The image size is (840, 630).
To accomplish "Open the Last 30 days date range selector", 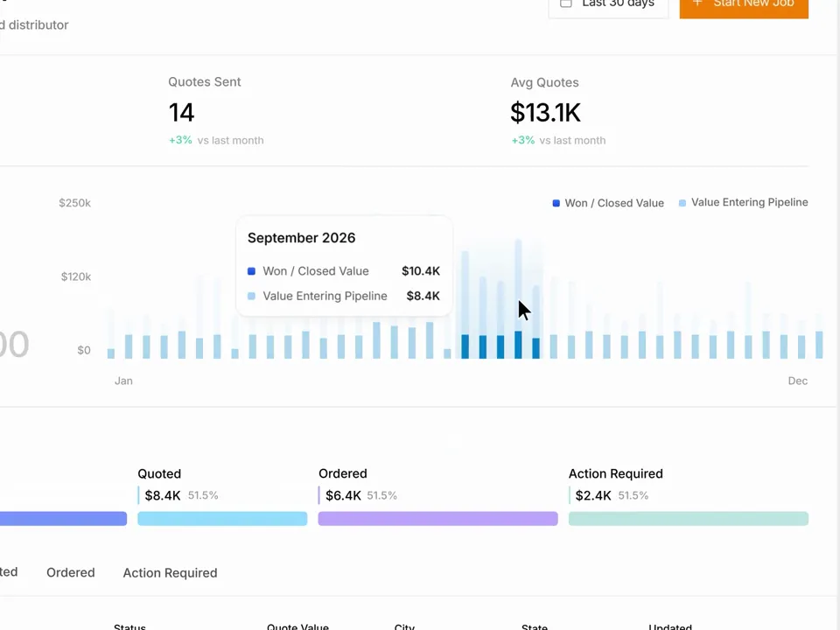I will click(x=609, y=5).
